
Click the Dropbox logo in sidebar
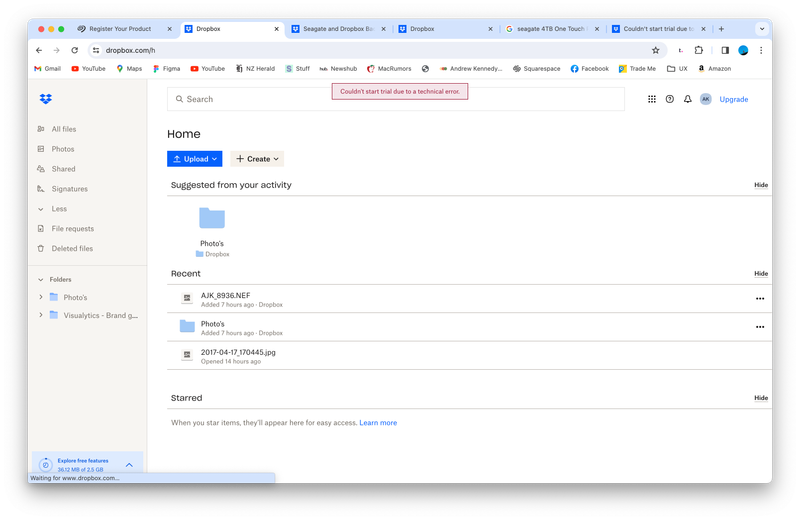point(45,99)
